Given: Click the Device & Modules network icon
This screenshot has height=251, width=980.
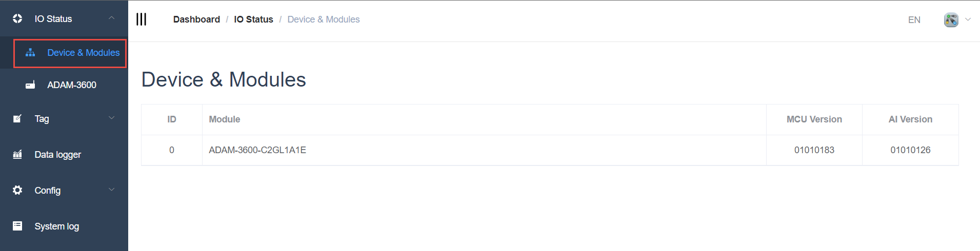Looking at the screenshot, I should [x=30, y=53].
